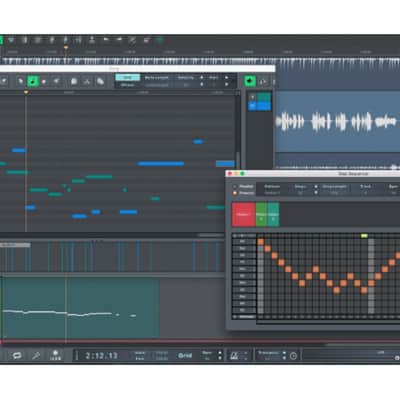Image resolution: width=400 pixels, height=400 pixels.
Task: Click the green button right of piano roll toolbar
Action: pyautogui.click(x=250, y=81)
